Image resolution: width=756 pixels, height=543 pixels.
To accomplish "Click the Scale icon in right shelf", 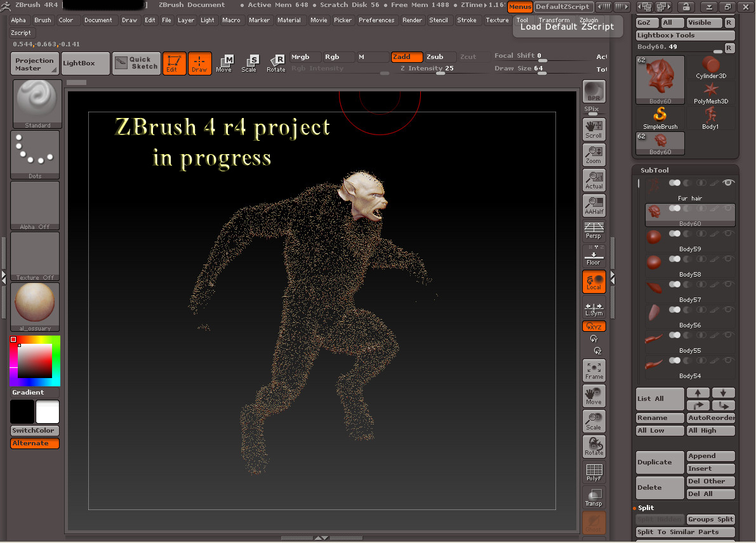I will tap(594, 421).
